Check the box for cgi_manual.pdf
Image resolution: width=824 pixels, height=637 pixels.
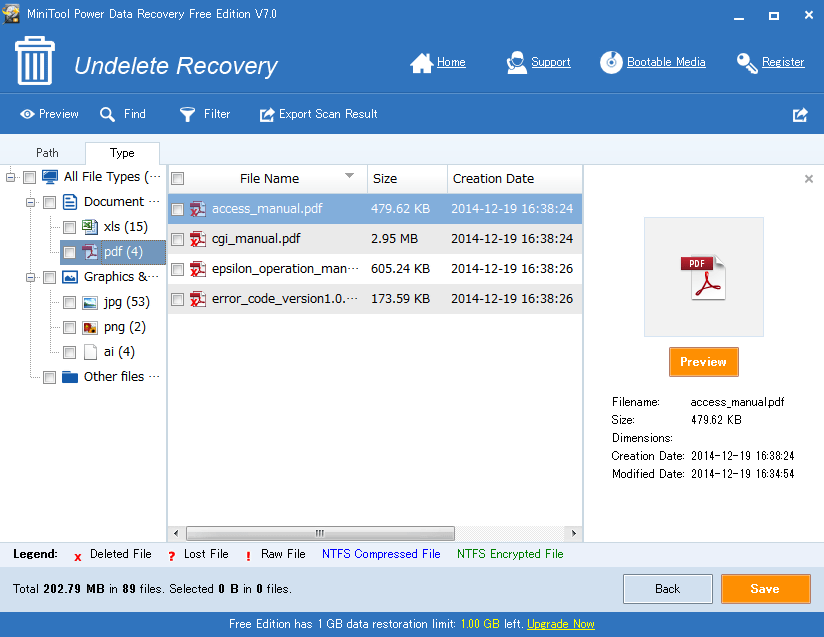coord(177,239)
